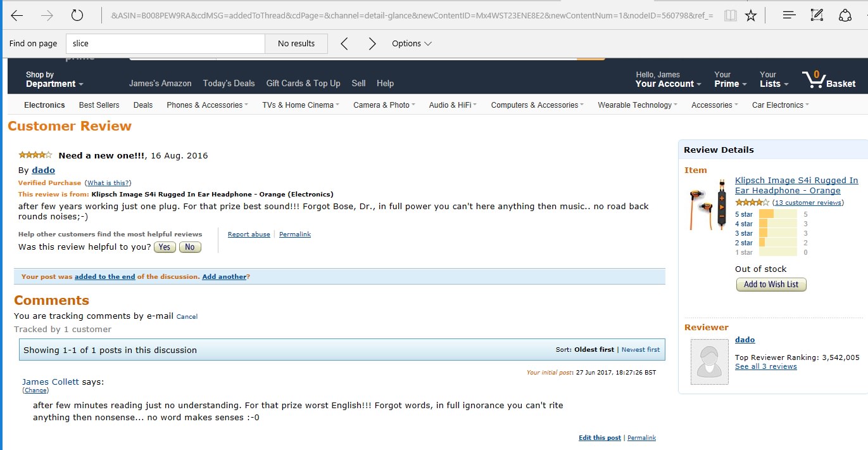Screen dimensions: 868x450
Task: Open the Shop by Department dropdown
Action: pos(54,79)
